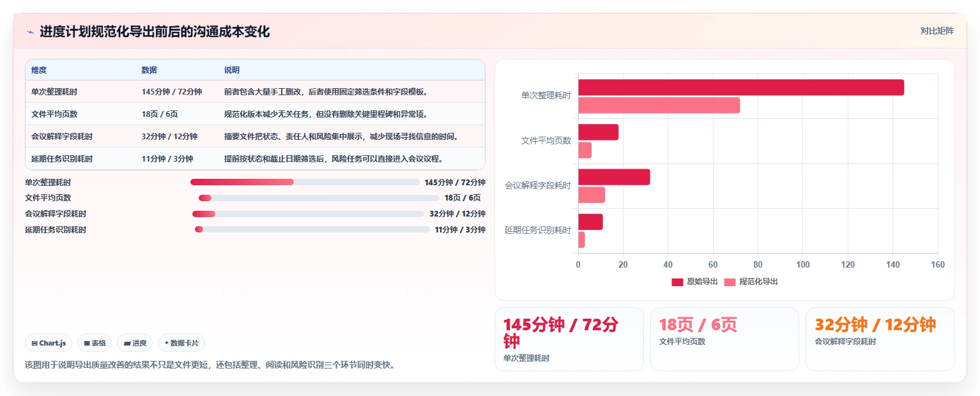Image resolution: width=980 pixels, height=396 pixels.
Task: Toggle the 原始导出 legend color box
Action: click(677, 282)
